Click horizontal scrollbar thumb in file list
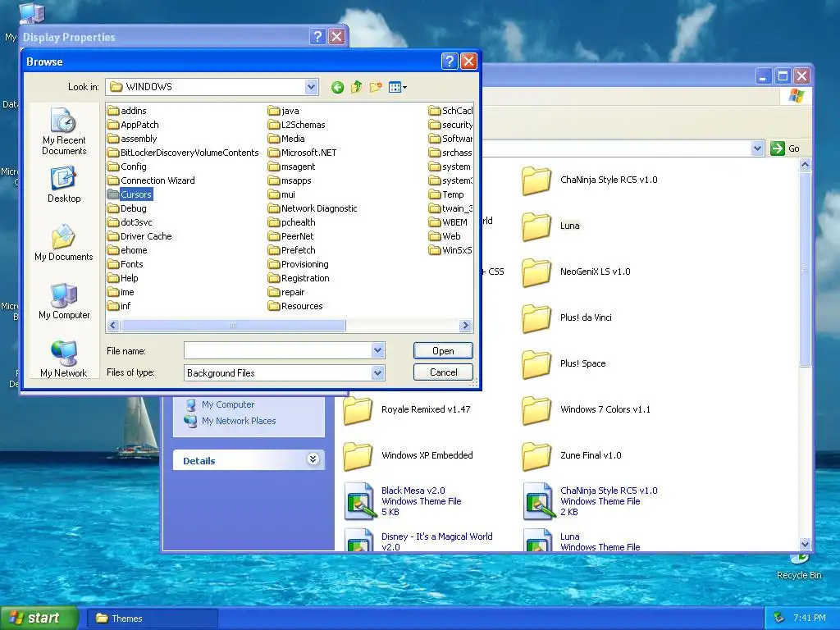 point(233,325)
